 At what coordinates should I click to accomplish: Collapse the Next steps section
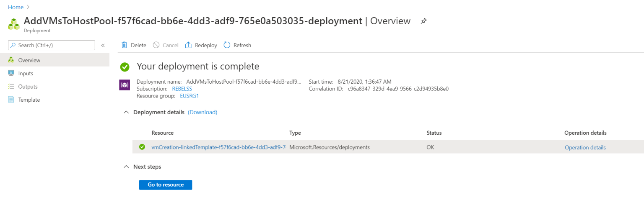tap(126, 167)
